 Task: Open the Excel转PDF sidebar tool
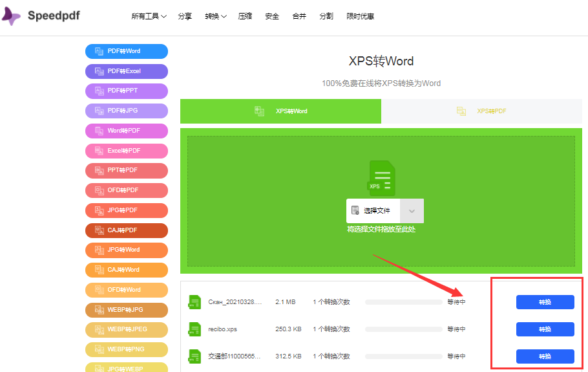pyautogui.click(x=127, y=151)
